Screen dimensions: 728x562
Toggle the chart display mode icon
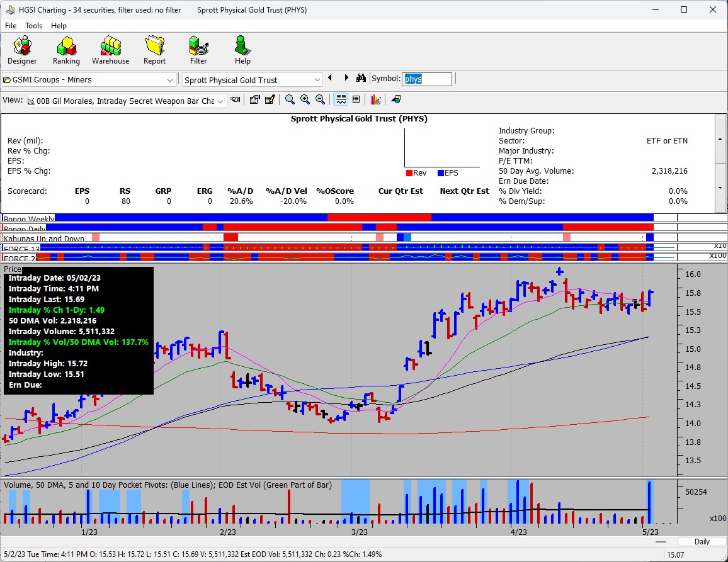[341, 99]
